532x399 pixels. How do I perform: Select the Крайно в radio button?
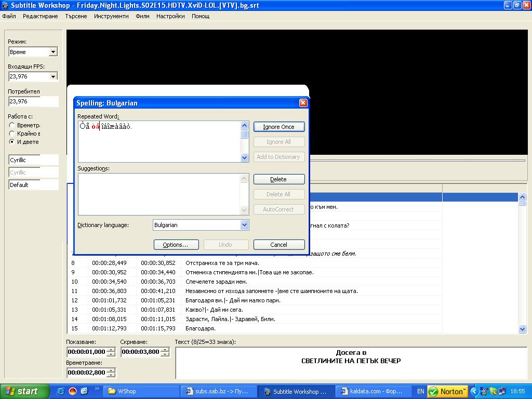click(x=12, y=134)
